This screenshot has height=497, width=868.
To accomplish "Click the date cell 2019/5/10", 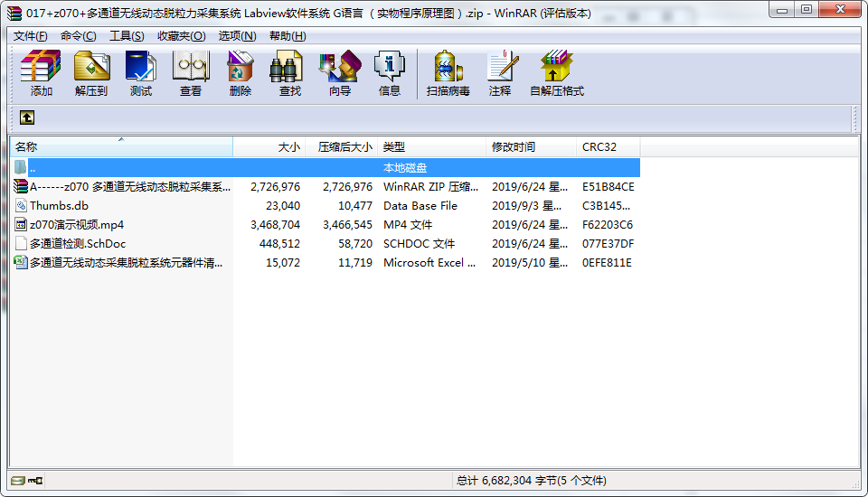I will click(x=530, y=262).
